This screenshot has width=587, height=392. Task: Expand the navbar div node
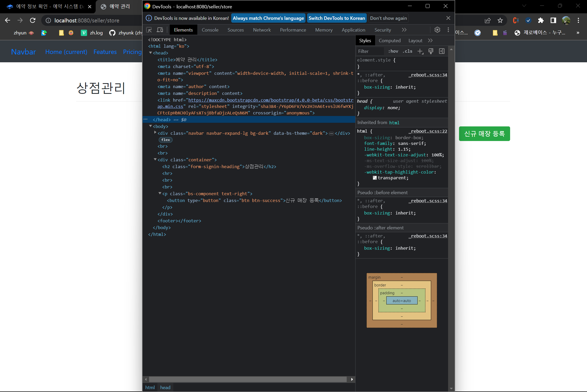pyautogui.click(x=155, y=132)
